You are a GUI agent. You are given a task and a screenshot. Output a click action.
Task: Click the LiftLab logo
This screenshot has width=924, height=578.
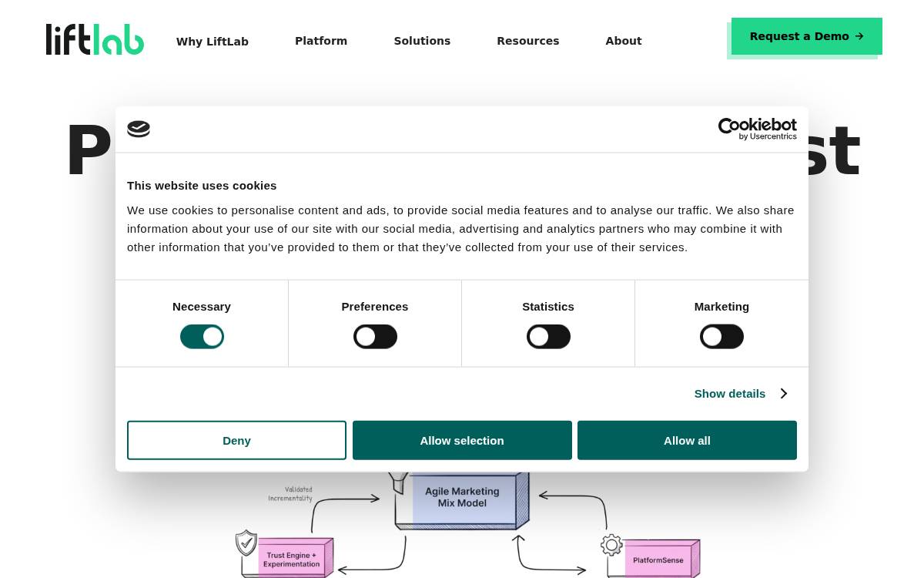[x=95, y=39]
